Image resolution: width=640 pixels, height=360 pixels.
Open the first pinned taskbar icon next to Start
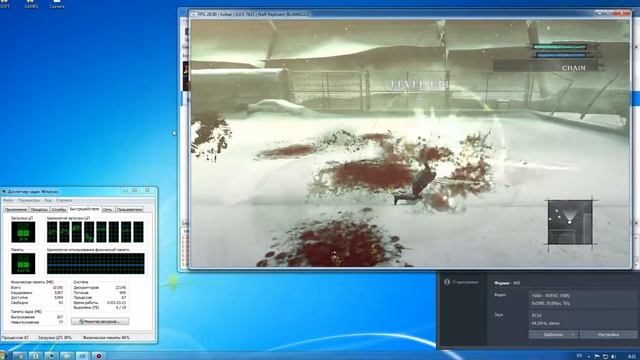point(19,356)
